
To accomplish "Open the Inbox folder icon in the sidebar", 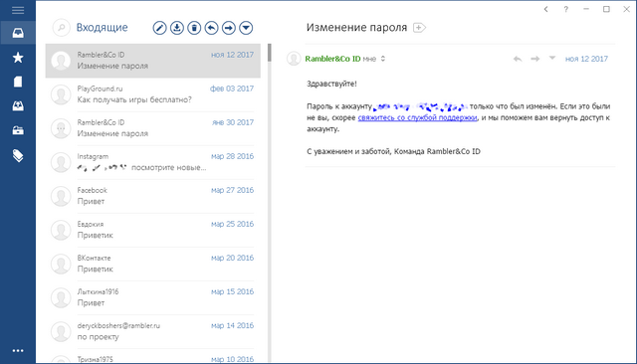I will 18,33.
